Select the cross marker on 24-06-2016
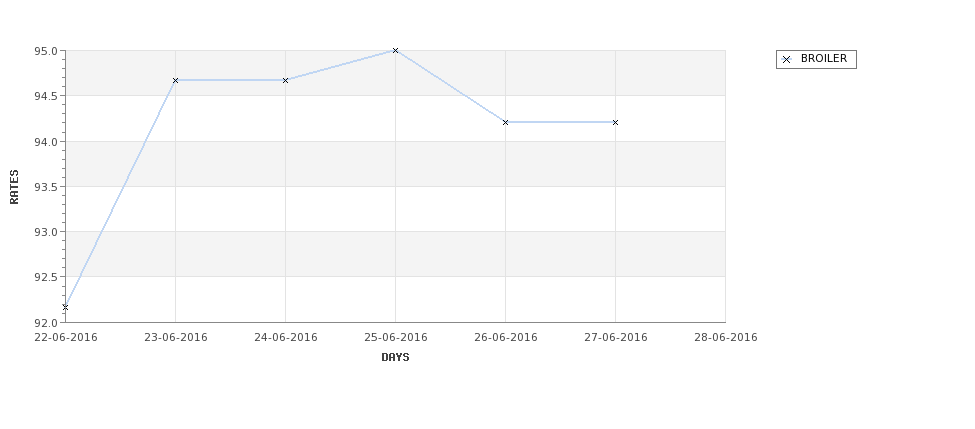The image size is (975, 429). coord(285,80)
